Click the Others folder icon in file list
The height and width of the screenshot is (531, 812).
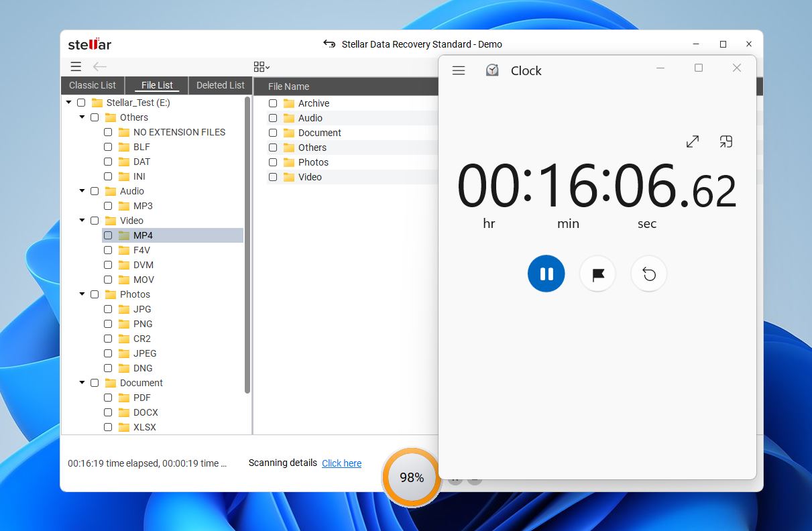[289, 147]
